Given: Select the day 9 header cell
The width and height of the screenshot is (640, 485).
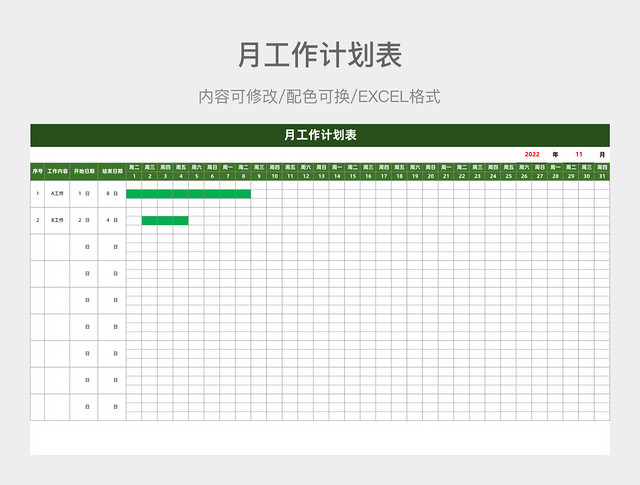Looking at the screenshot, I should click(x=259, y=176).
